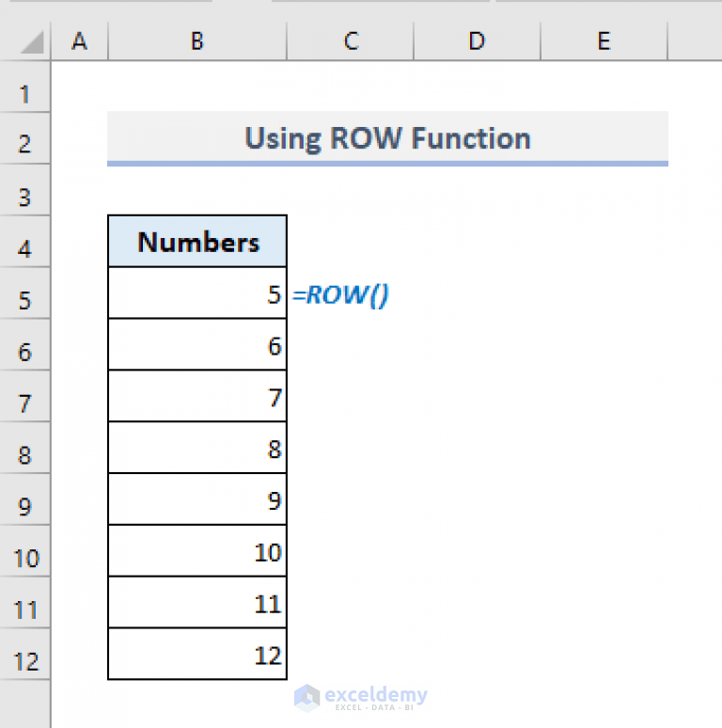Select cell B9 containing value 9

click(197, 499)
